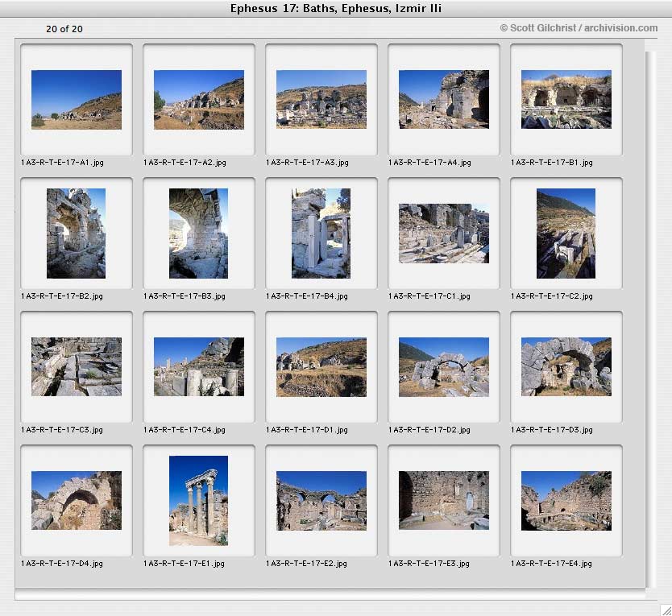Image resolution: width=672 pixels, height=616 pixels.
Task: Select thumbnail 1A3-R-T-E-17-C4.jpg
Action: pyautogui.click(x=199, y=366)
